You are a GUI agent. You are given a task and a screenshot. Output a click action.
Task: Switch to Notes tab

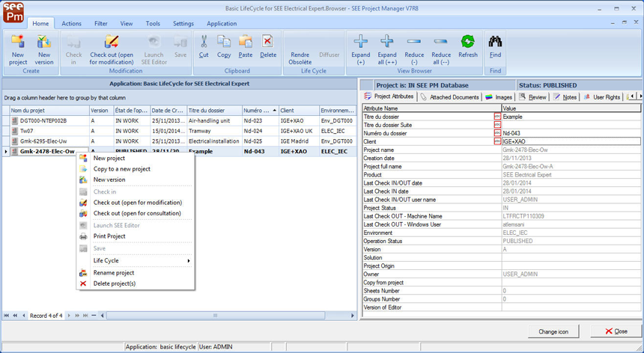pos(565,97)
